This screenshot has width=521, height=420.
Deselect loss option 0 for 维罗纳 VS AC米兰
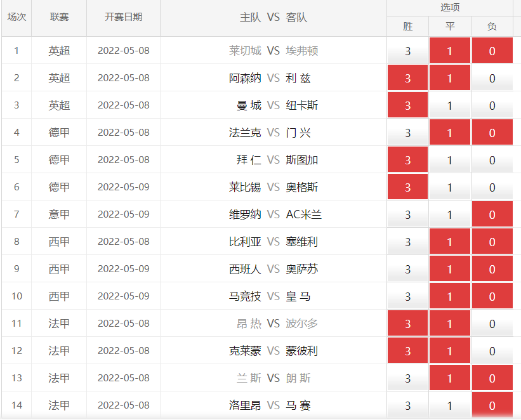(492, 214)
